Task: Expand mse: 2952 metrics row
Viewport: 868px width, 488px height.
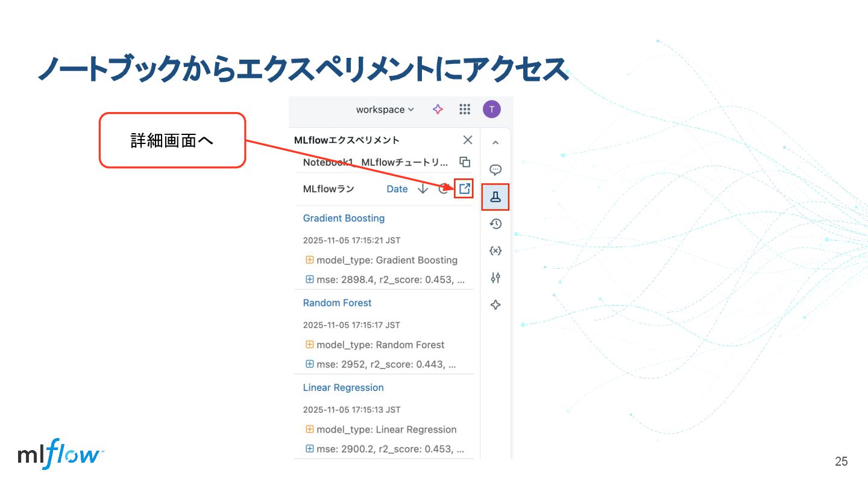Action: click(x=310, y=364)
